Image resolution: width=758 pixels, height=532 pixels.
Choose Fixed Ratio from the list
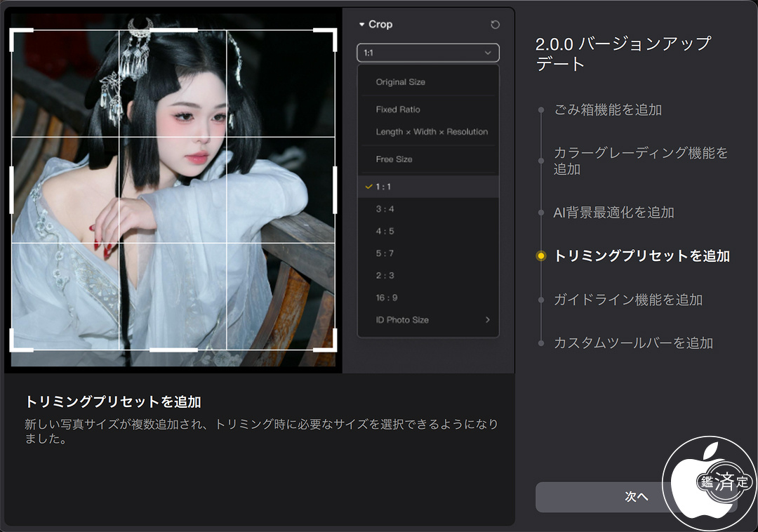(397, 109)
